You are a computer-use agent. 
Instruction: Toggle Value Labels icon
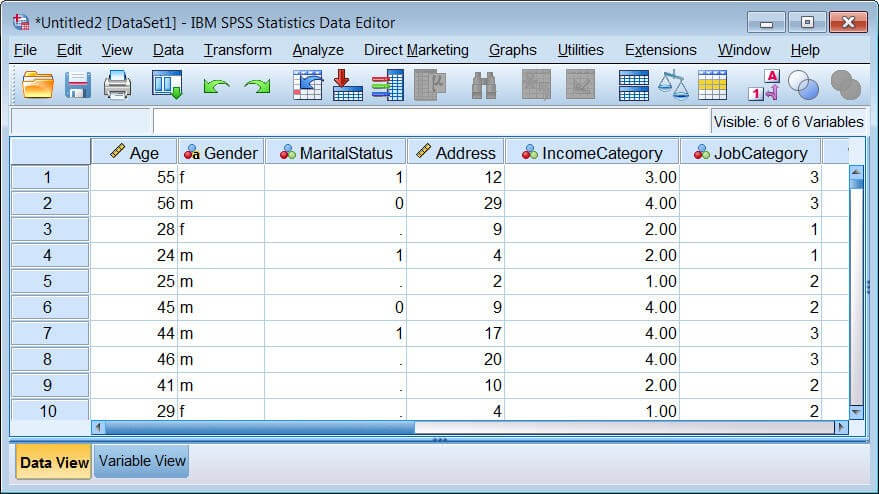pos(764,85)
